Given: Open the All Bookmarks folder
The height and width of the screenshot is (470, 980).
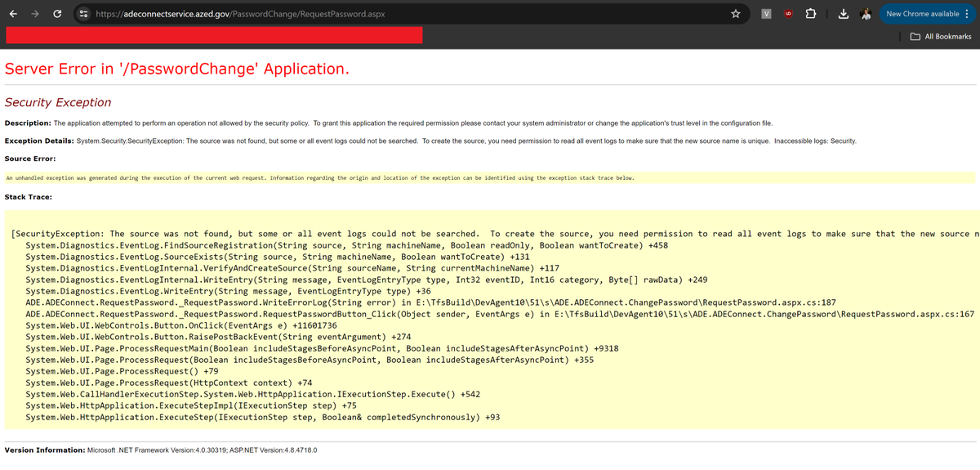Looking at the screenshot, I should tap(941, 36).
